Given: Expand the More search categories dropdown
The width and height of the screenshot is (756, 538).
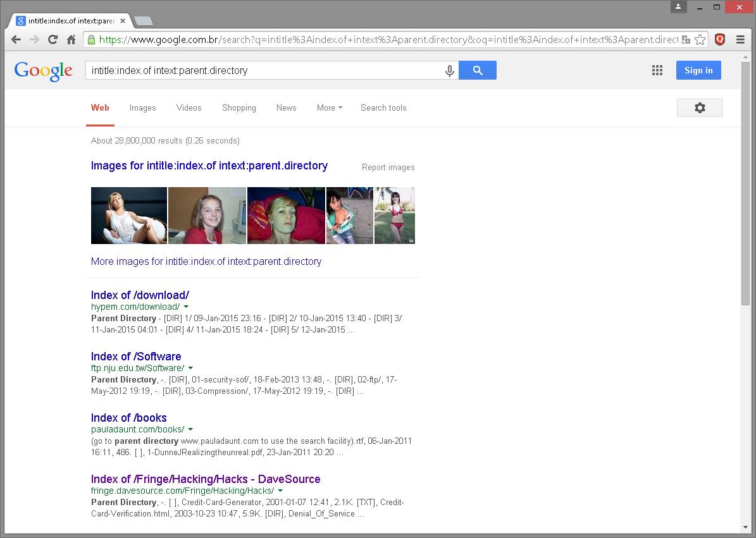Looking at the screenshot, I should tap(330, 108).
